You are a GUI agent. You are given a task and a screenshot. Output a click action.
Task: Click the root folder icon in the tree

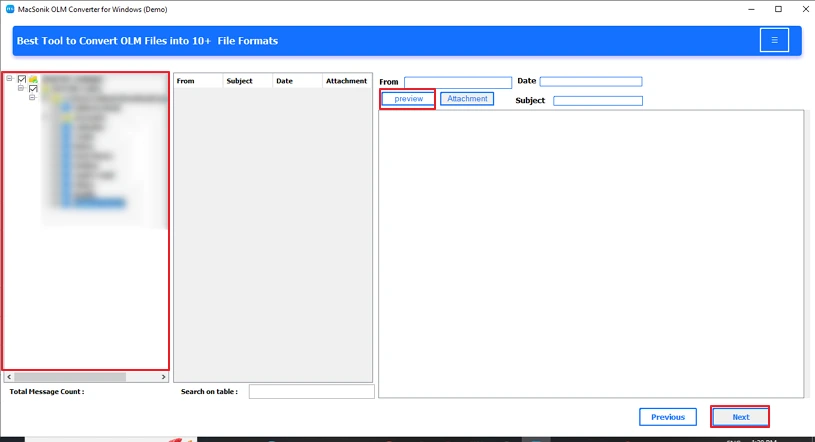coord(33,79)
